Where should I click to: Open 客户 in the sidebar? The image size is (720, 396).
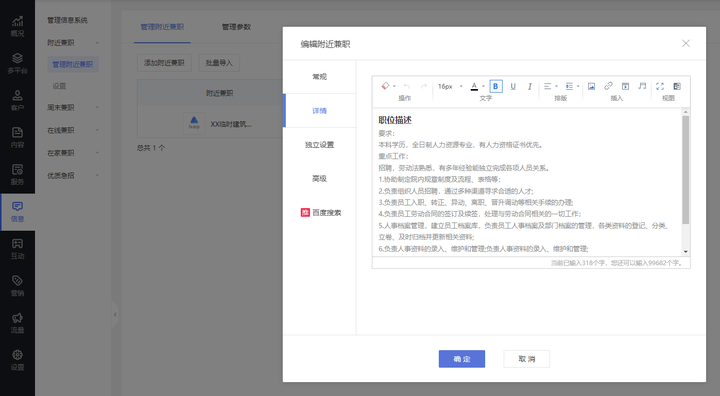(17, 101)
